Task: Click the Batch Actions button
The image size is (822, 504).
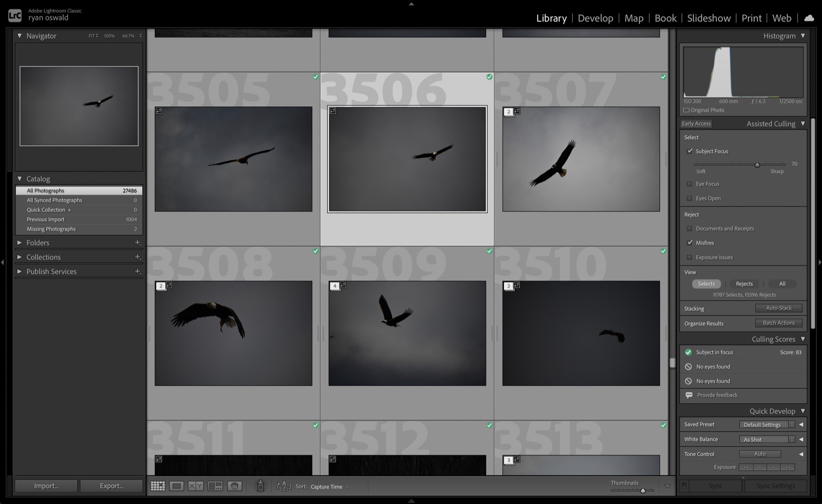Action: click(x=779, y=323)
